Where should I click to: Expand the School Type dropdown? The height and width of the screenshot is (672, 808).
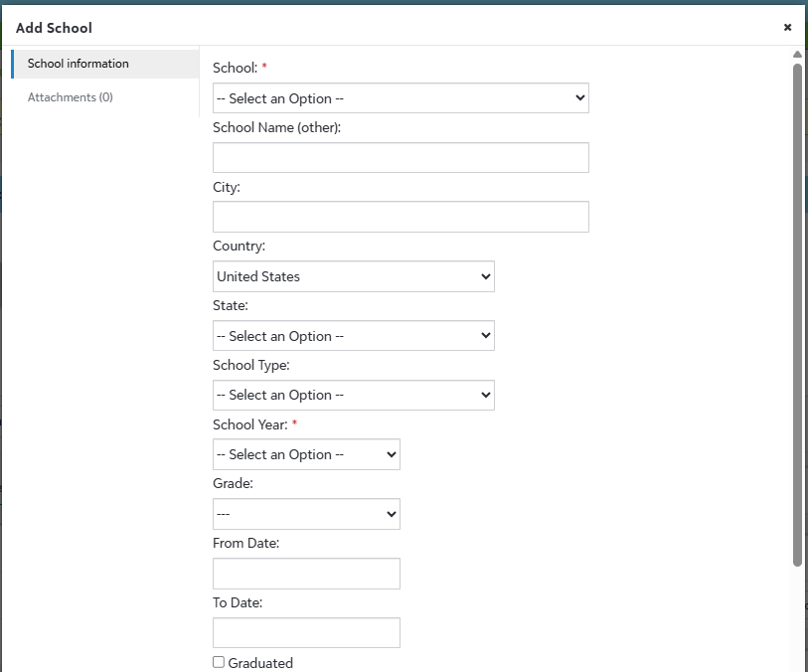(353, 395)
